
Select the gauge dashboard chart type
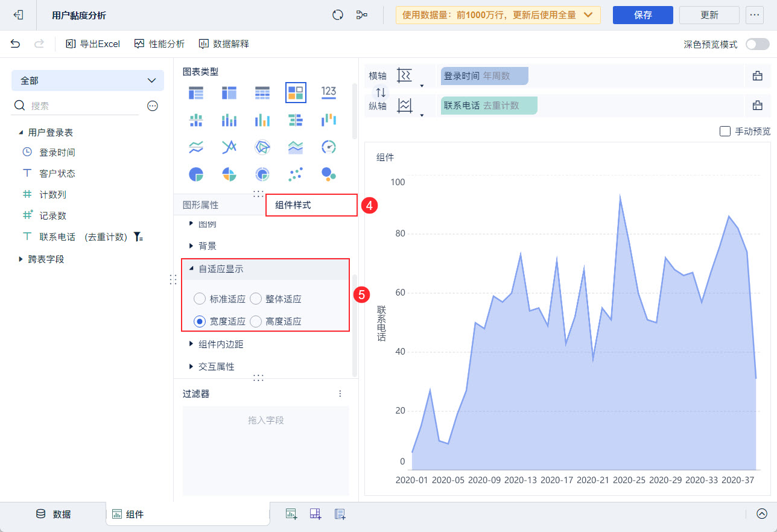(x=329, y=147)
